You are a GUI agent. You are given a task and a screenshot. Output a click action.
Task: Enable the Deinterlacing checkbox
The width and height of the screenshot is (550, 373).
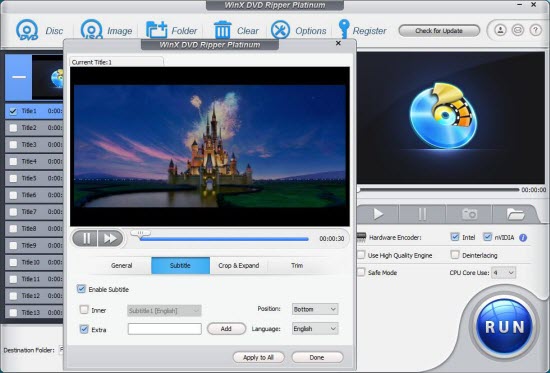pos(455,255)
